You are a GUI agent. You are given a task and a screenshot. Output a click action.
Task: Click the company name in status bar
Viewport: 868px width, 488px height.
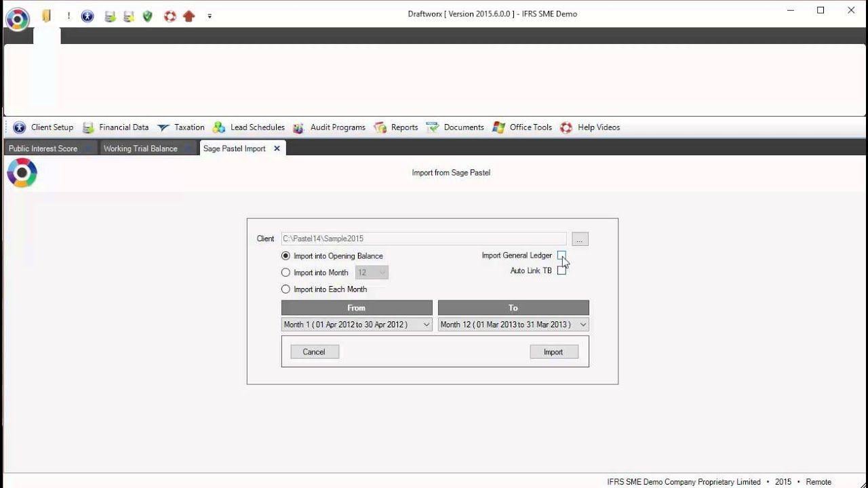coord(684,482)
